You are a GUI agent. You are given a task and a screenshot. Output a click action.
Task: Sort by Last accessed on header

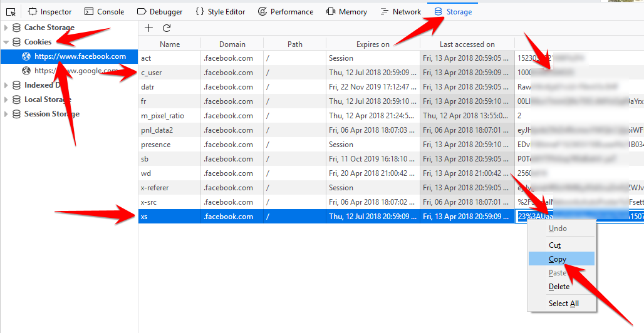[467, 44]
